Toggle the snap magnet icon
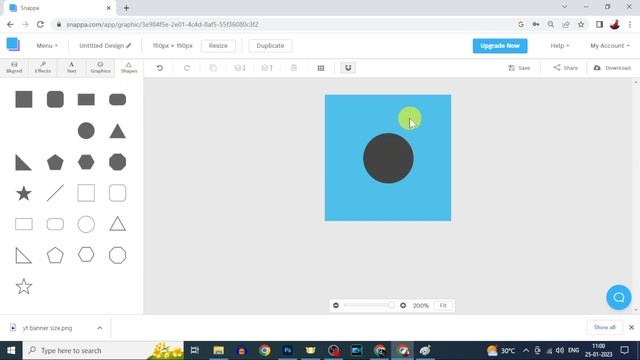640x360 pixels. coord(348,68)
